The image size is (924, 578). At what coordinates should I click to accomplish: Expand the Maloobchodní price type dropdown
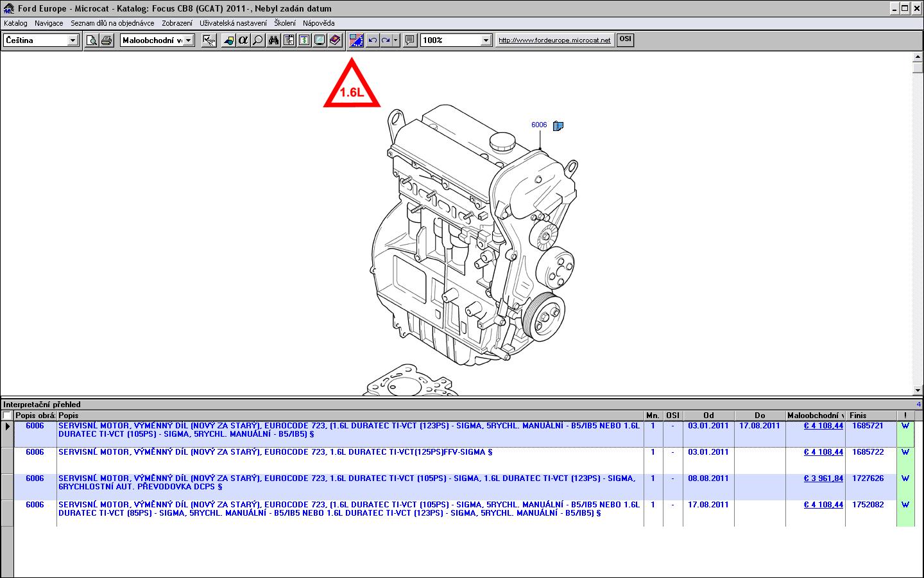[x=189, y=40]
